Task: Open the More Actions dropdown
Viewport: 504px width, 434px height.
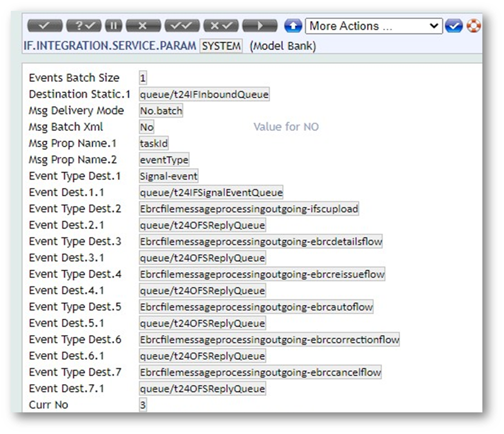Action: (x=373, y=26)
